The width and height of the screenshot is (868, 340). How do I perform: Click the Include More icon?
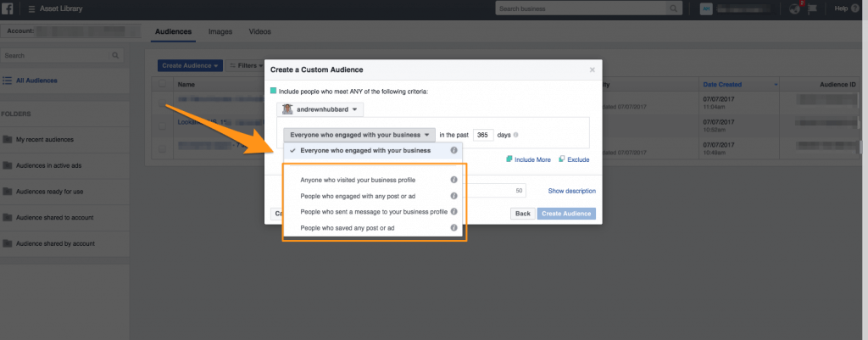click(509, 159)
